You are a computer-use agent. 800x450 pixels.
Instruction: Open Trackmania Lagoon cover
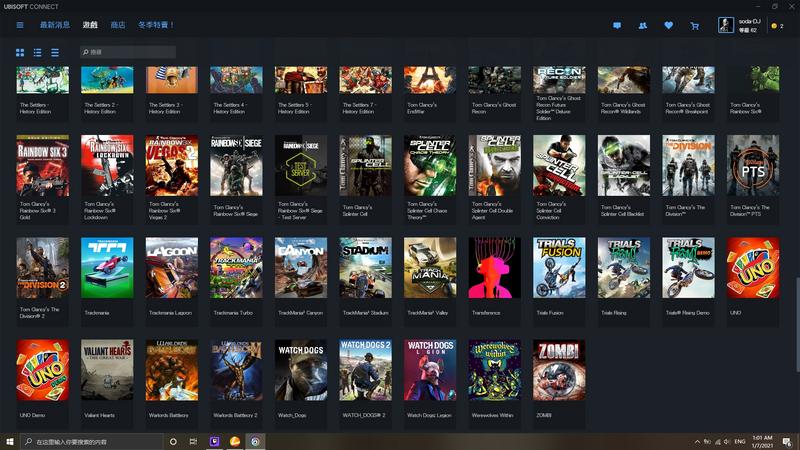click(171, 268)
